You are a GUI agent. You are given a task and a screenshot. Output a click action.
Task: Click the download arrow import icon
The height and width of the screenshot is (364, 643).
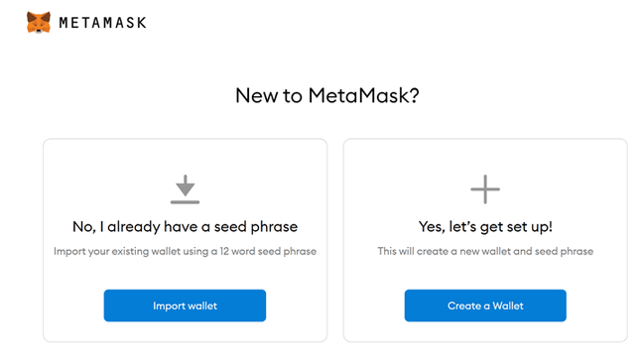(185, 189)
